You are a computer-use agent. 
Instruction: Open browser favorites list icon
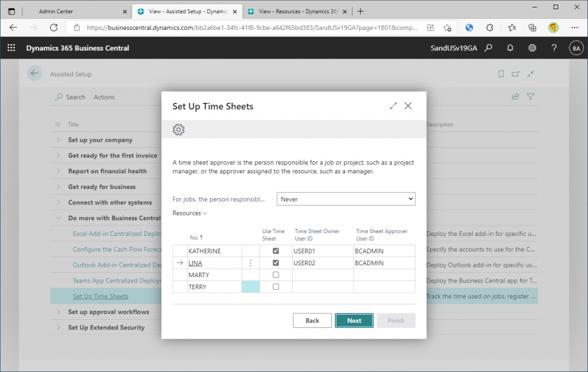[x=512, y=28]
